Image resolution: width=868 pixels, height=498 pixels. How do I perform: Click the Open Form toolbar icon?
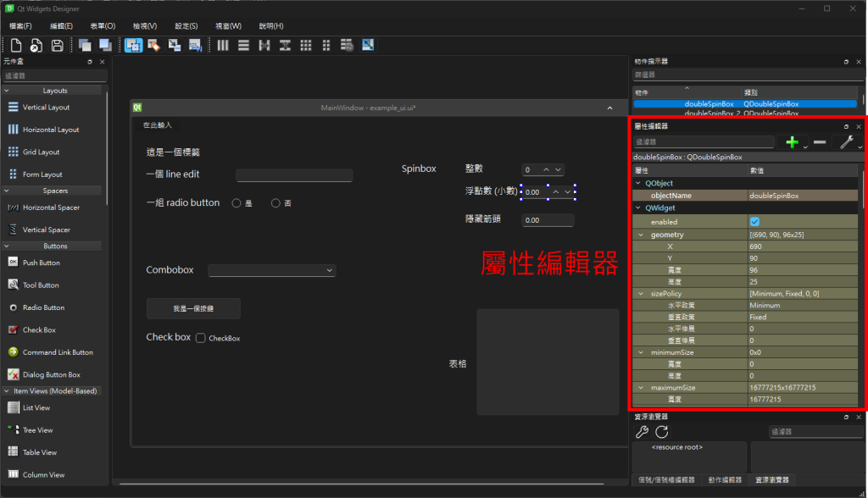pyautogui.click(x=36, y=46)
